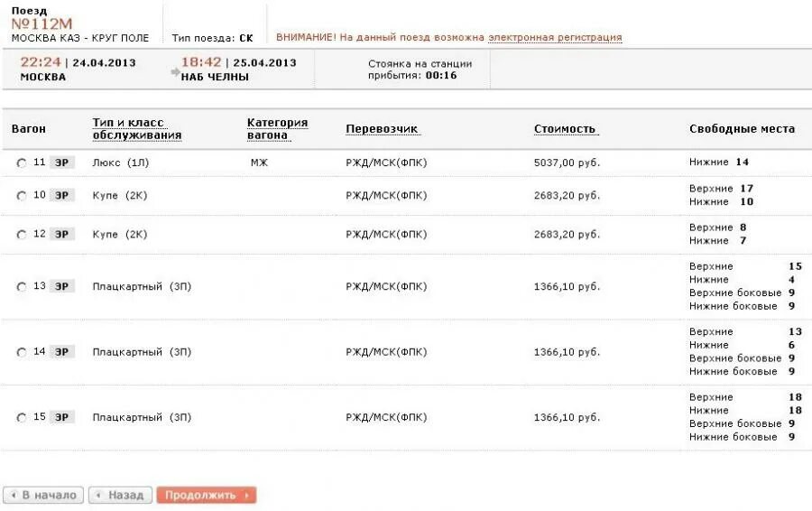The width and height of the screenshot is (812, 511).
Task: Click Категория вагона column header
Action: pos(277,129)
